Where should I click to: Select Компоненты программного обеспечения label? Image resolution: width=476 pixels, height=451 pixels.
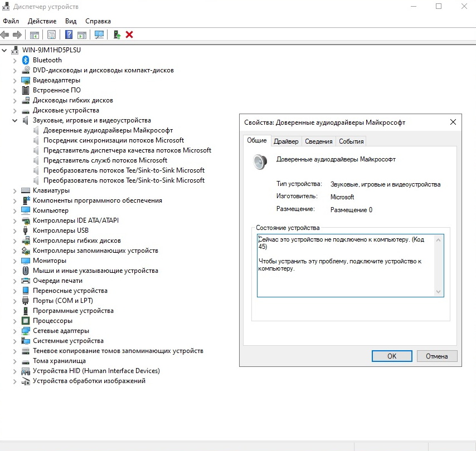98,200
